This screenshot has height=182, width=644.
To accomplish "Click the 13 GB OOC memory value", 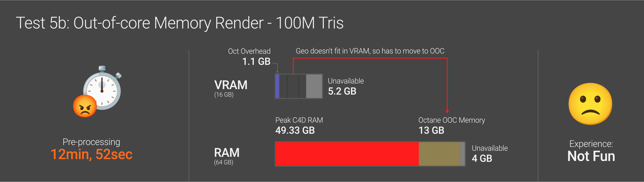I will 431,130.
